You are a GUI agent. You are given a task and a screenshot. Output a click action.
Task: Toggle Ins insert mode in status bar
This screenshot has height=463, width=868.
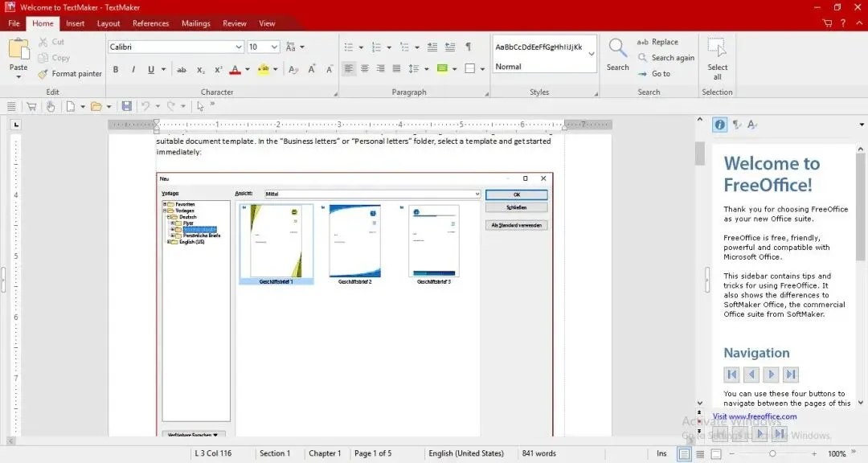pos(661,453)
